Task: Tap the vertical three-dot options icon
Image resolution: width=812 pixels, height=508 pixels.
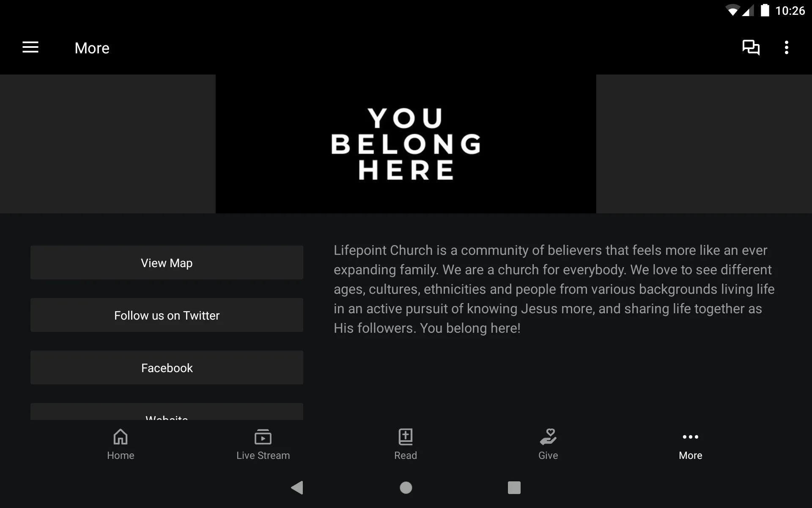Action: pyautogui.click(x=787, y=47)
